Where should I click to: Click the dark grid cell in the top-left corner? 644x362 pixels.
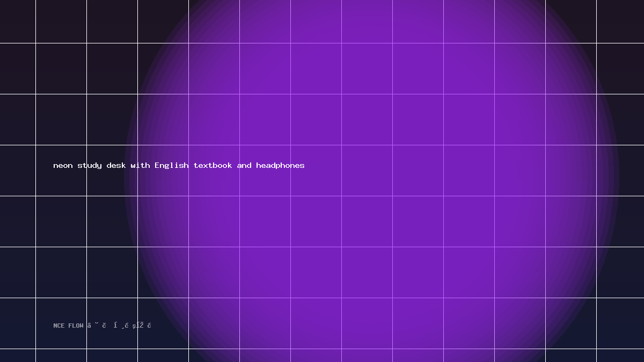click(18, 21)
